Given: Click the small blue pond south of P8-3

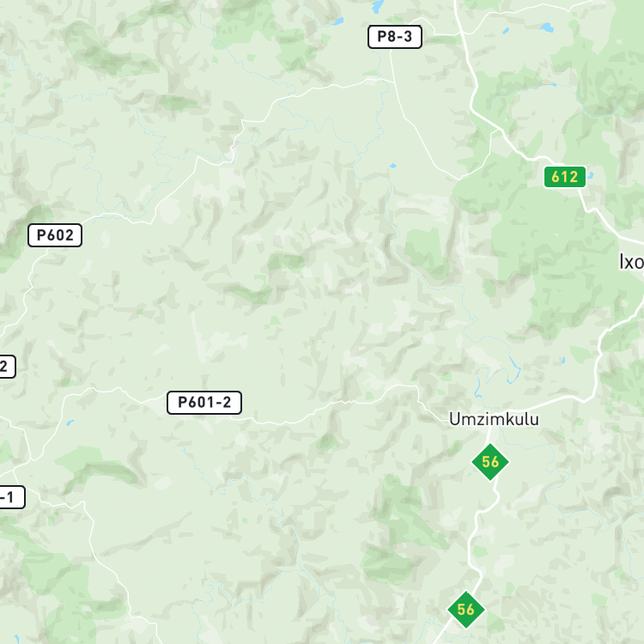Looking at the screenshot, I should click(393, 166).
